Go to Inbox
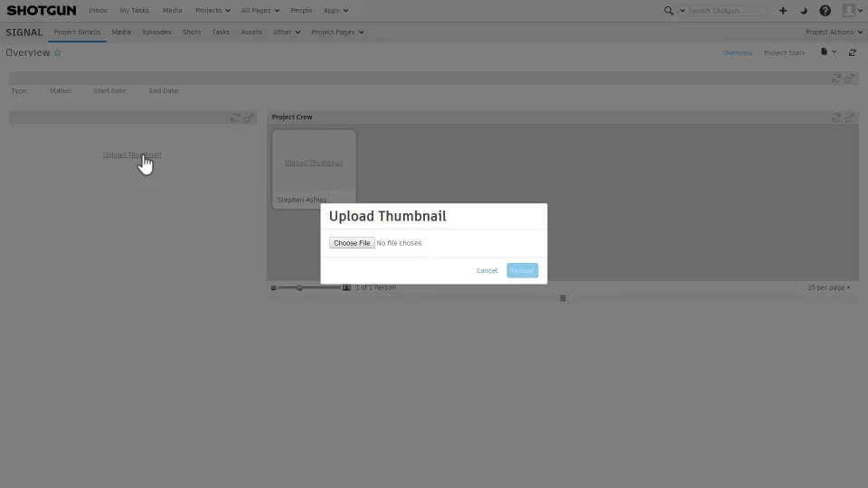868x488 pixels. (98, 11)
